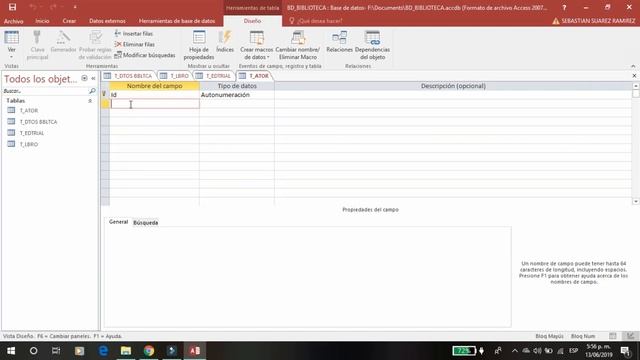Open Crear macros de datos menu
This screenshot has width=640, height=360.
tap(256, 45)
